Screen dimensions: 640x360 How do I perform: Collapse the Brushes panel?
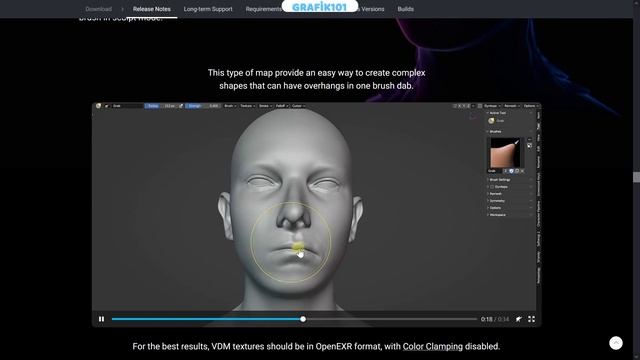coord(495,131)
